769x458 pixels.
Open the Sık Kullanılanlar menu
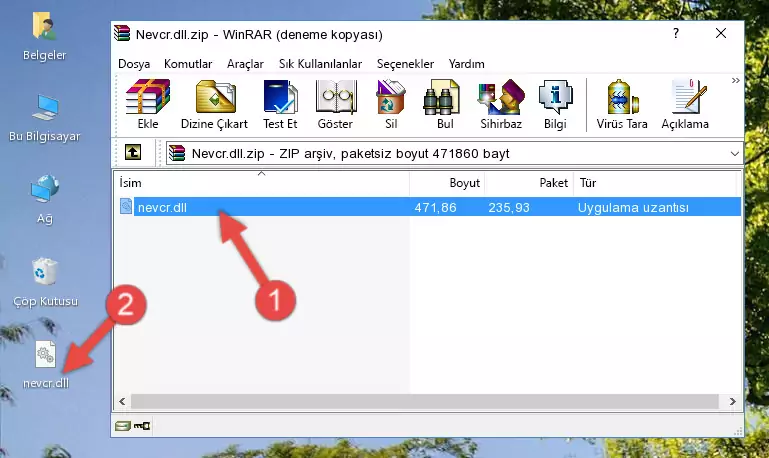click(x=320, y=64)
